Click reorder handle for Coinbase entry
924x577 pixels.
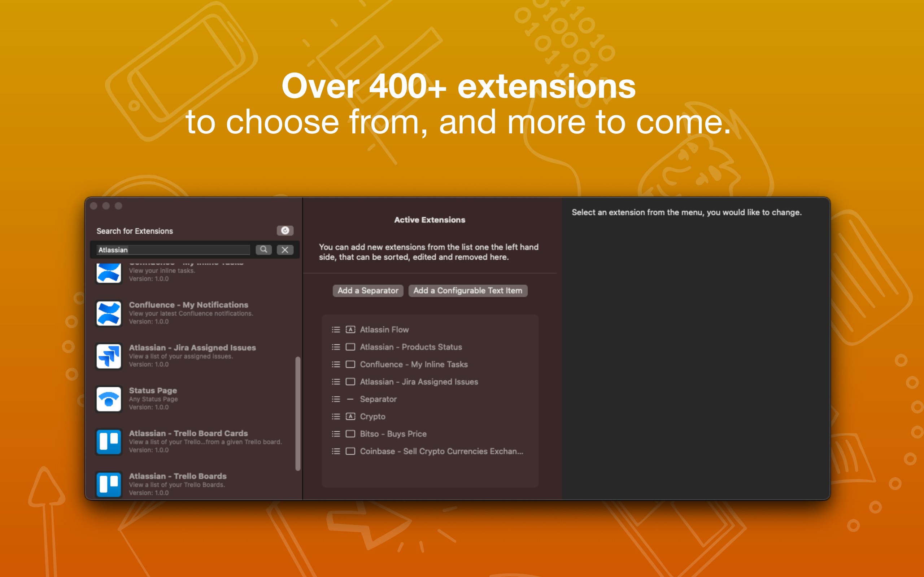pyautogui.click(x=336, y=452)
